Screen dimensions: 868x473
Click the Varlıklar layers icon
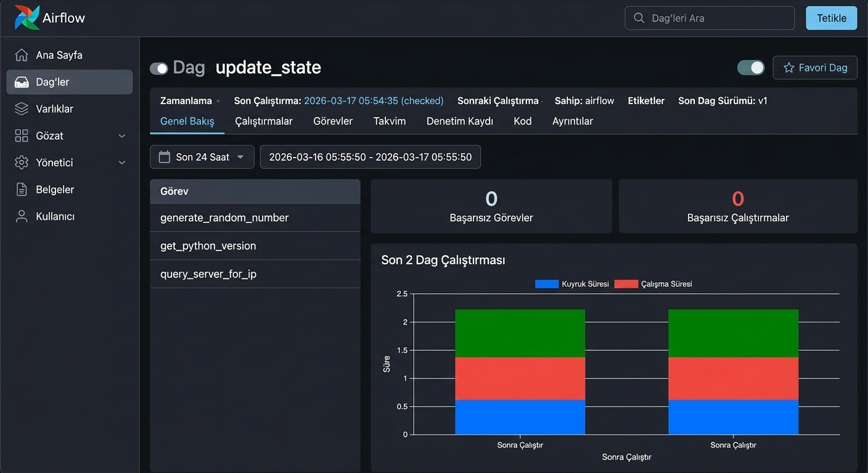tap(22, 109)
